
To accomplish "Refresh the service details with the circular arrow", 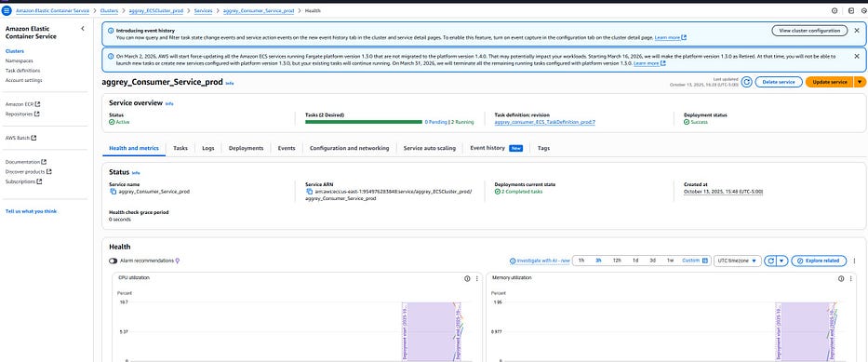I will point(746,82).
